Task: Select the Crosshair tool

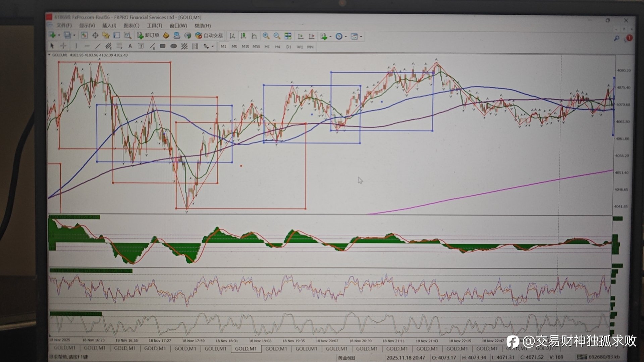Action: pos(63,46)
